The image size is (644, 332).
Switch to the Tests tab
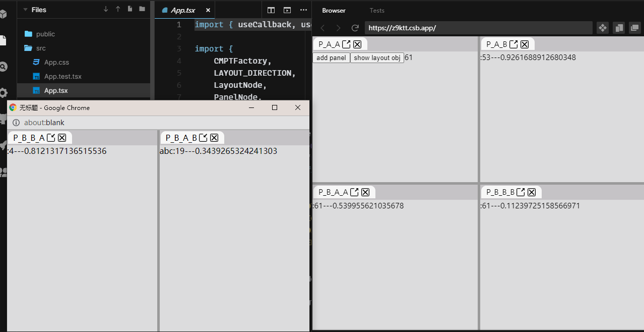click(377, 10)
